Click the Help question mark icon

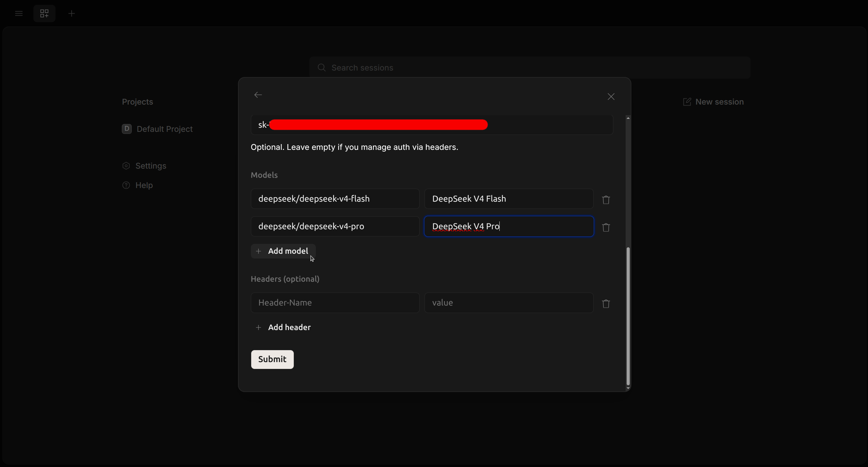pos(126,185)
